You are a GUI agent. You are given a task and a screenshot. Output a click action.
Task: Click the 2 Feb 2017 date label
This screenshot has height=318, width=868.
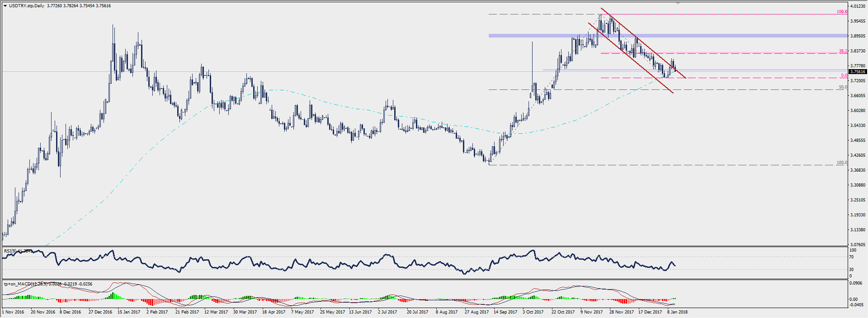(157, 312)
